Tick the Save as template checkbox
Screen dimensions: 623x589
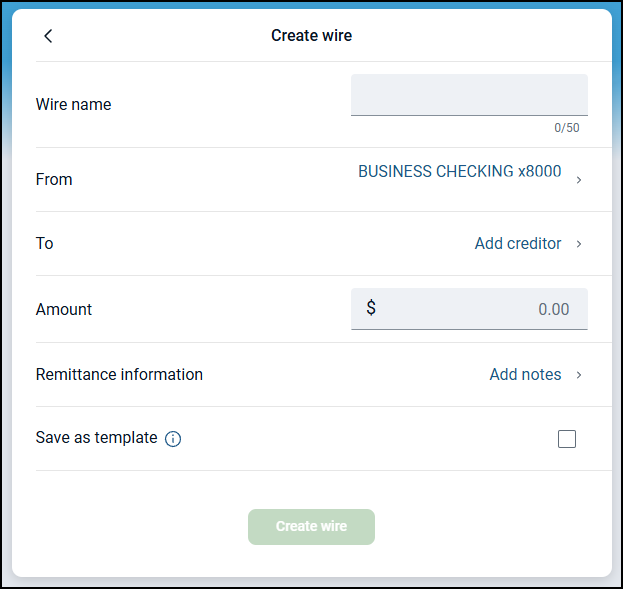coord(567,438)
